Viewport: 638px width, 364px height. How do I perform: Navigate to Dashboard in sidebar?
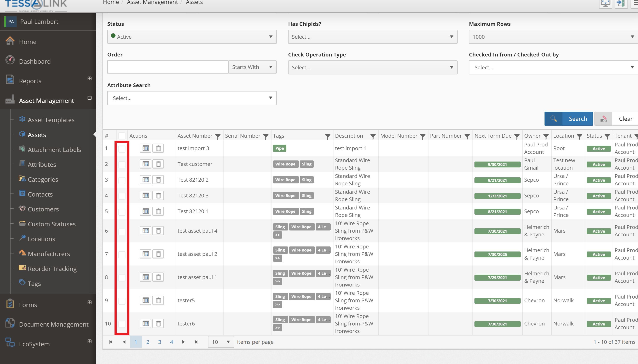35,61
